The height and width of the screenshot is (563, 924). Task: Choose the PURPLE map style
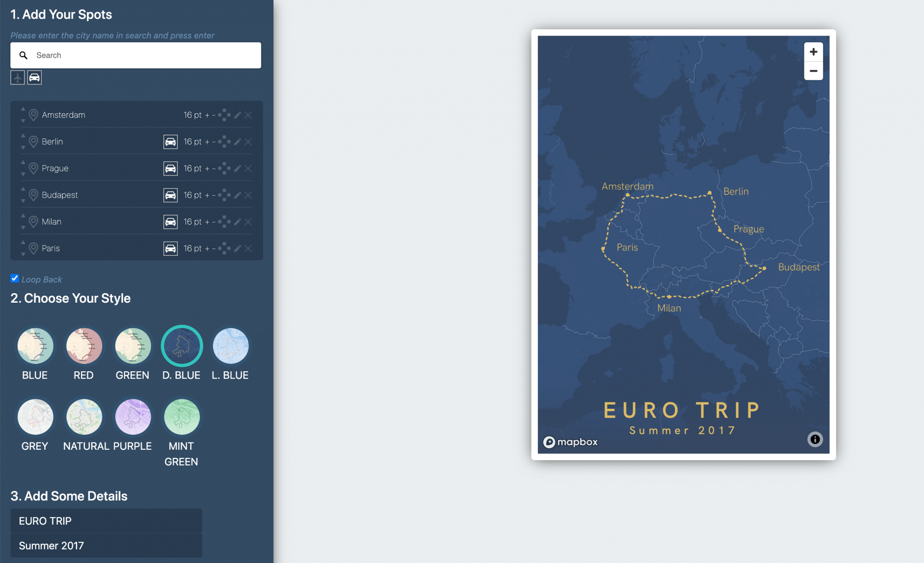pyautogui.click(x=133, y=417)
